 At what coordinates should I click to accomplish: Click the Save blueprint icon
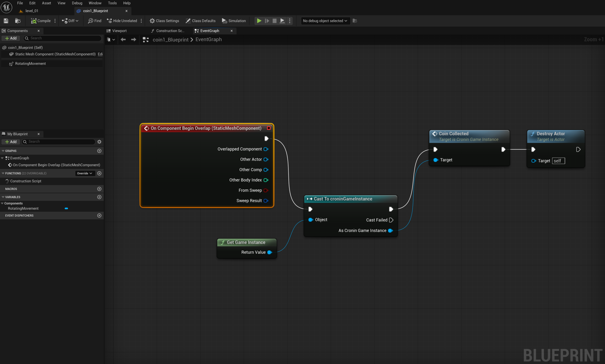(x=6, y=21)
